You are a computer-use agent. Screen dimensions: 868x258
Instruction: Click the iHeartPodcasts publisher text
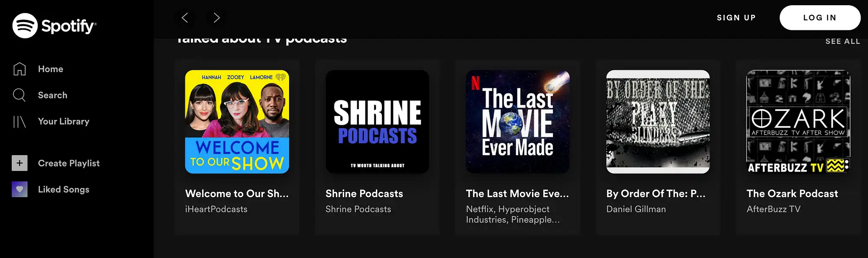coord(216,209)
